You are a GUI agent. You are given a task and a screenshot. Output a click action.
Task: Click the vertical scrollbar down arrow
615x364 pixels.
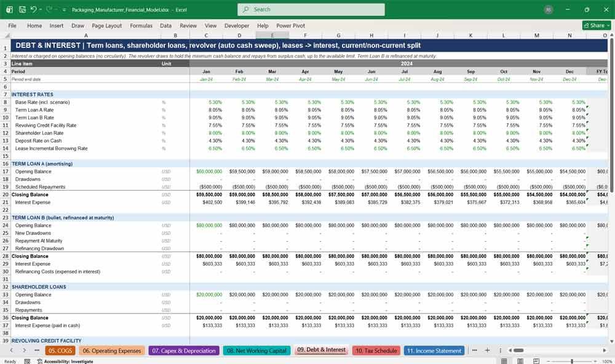[x=612, y=342]
